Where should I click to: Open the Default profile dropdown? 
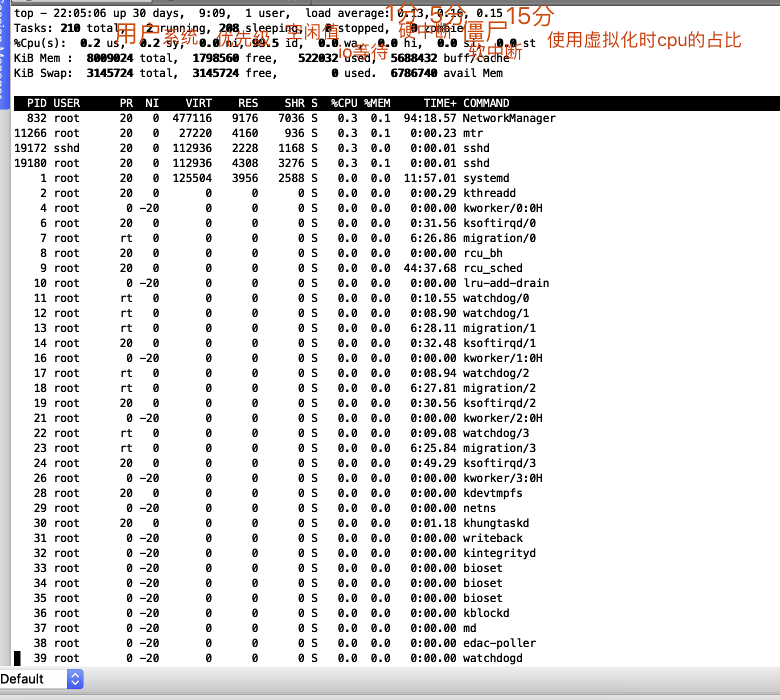click(41, 679)
